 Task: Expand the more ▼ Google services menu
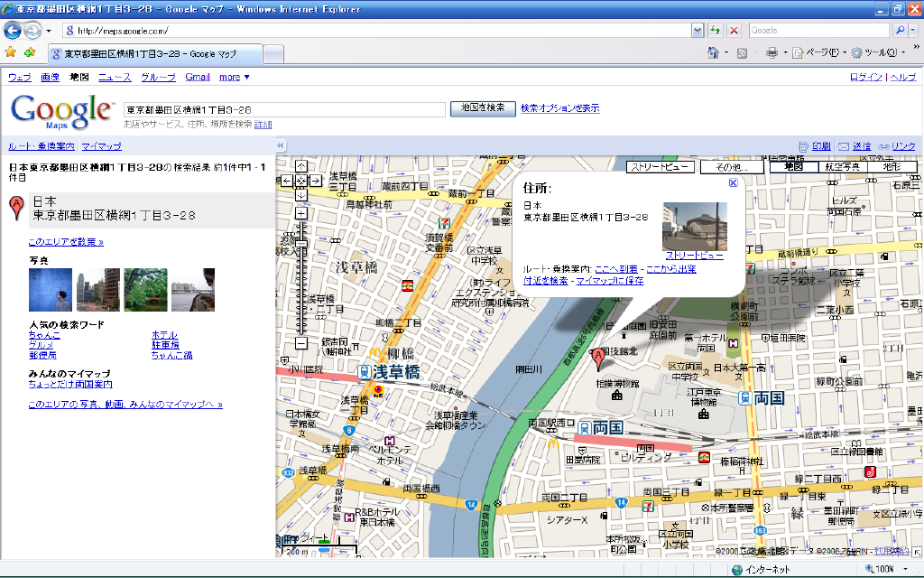click(235, 77)
